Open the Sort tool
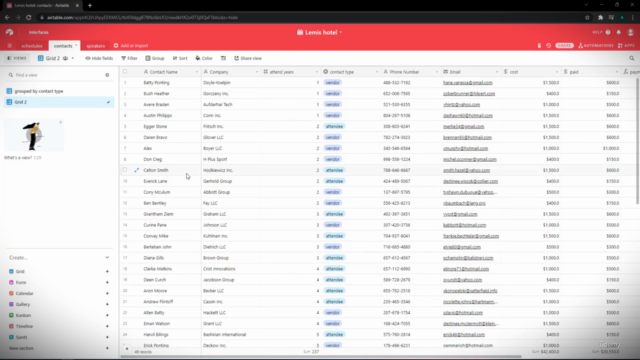Screen dimensions: 640x360 coord(180,58)
